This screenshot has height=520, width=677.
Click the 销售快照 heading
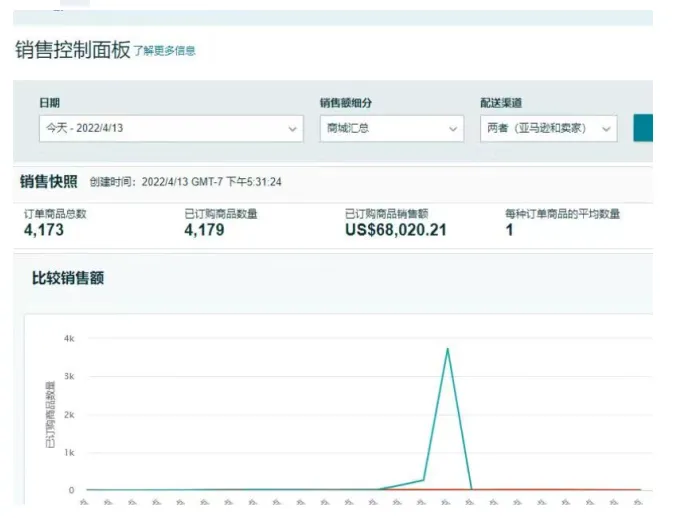(x=49, y=182)
